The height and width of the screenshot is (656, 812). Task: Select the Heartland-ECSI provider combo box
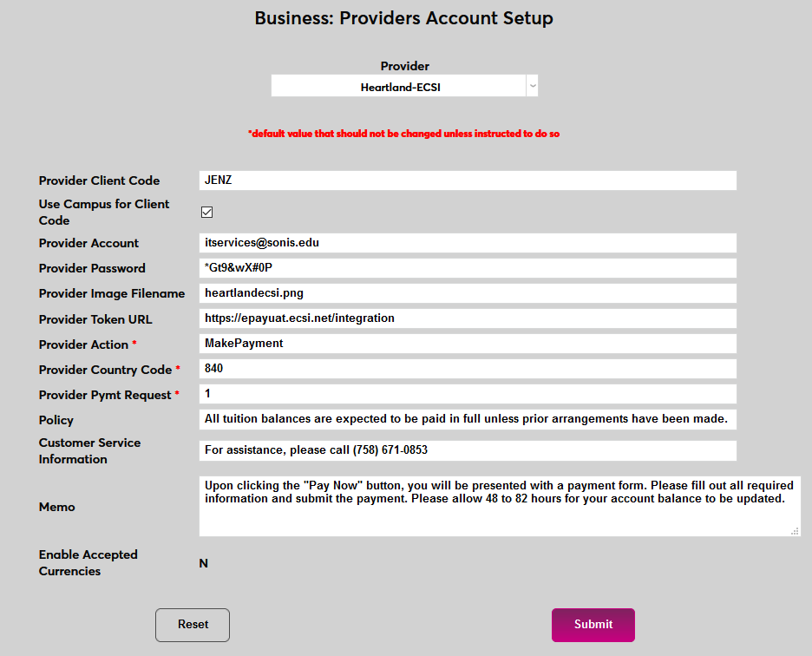(x=399, y=86)
